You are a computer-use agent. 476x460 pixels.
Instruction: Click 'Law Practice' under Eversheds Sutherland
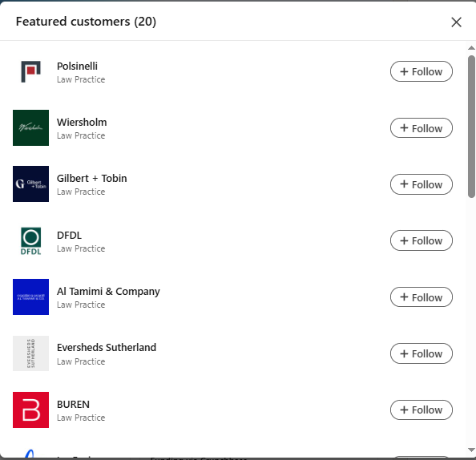81,361
